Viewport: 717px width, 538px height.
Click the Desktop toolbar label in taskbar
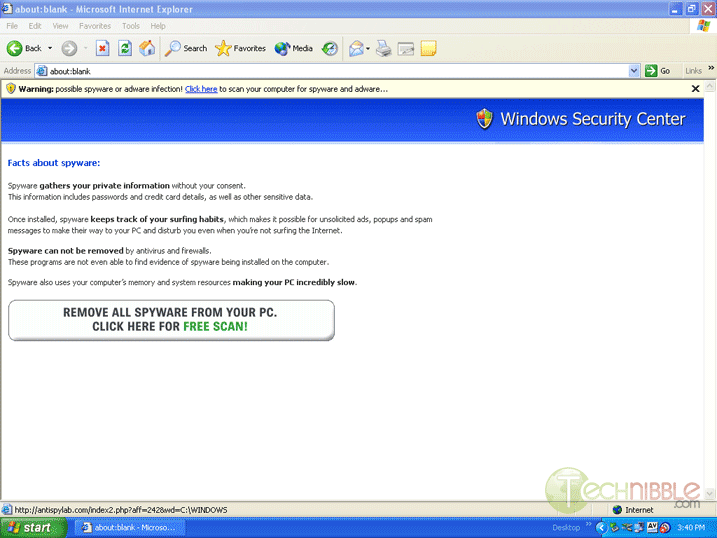click(566, 527)
